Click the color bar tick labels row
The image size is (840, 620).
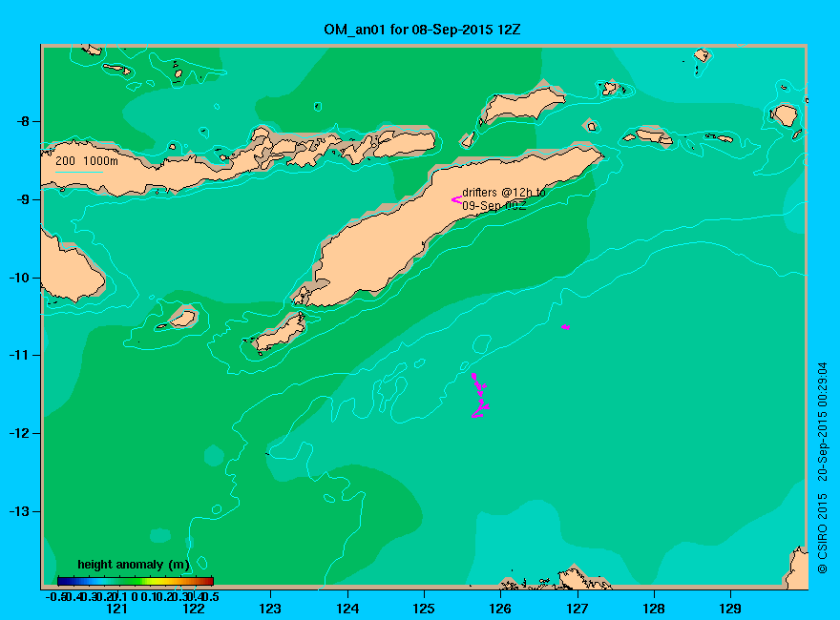point(133,596)
